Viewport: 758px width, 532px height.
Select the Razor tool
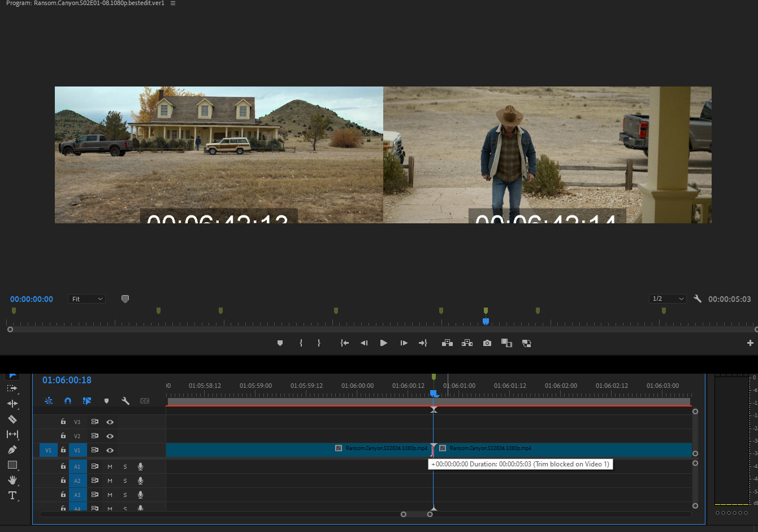12,419
